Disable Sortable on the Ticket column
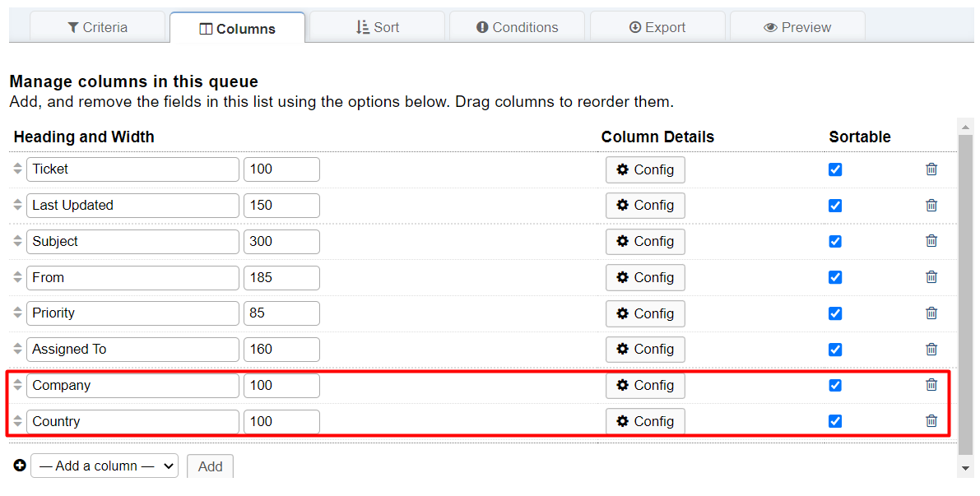This screenshot has width=980, height=496. pyautogui.click(x=835, y=169)
